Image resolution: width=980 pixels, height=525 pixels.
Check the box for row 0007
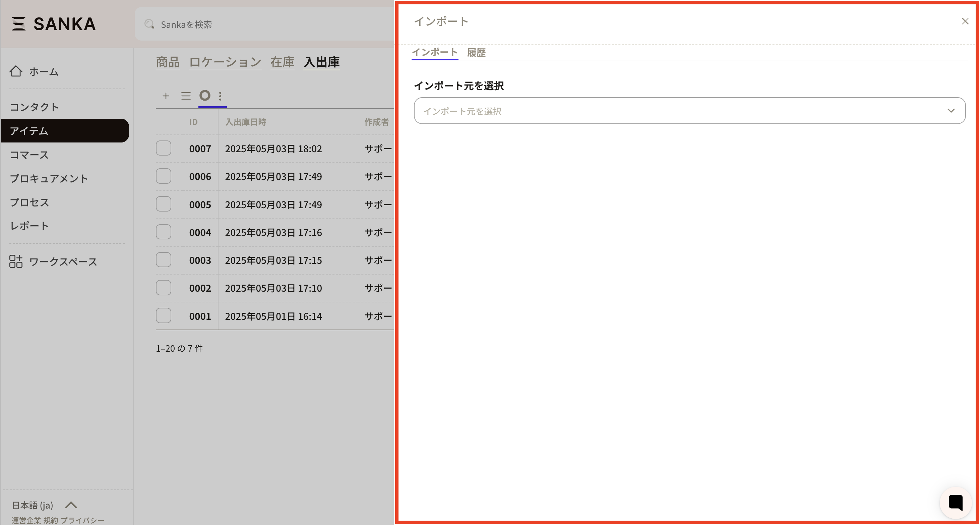click(x=164, y=149)
